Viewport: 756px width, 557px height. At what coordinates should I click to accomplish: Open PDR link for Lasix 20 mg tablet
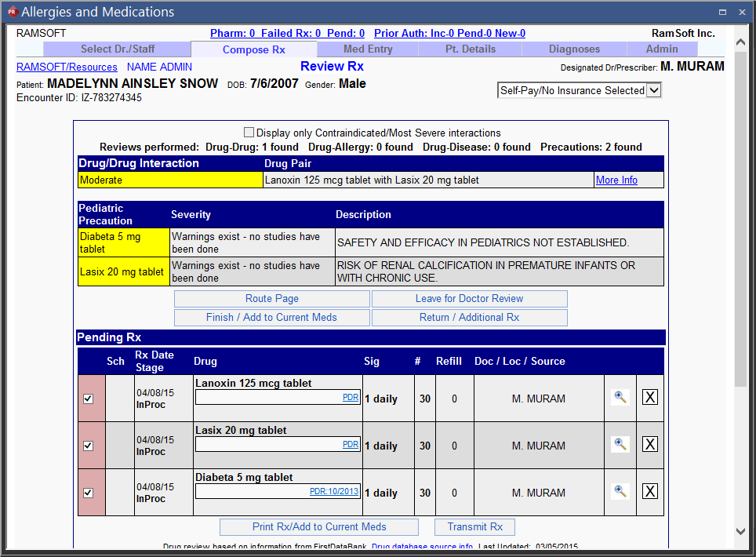click(x=350, y=445)
